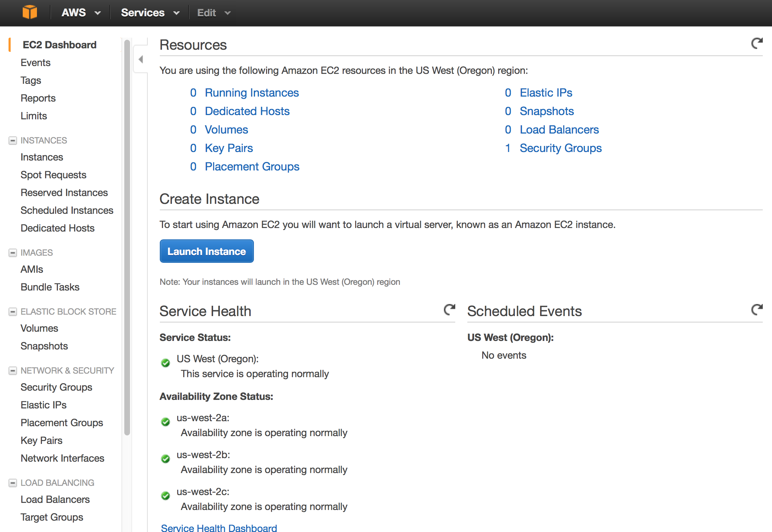Click the green status icon for us-west-2b

click(x=165, y=459)
